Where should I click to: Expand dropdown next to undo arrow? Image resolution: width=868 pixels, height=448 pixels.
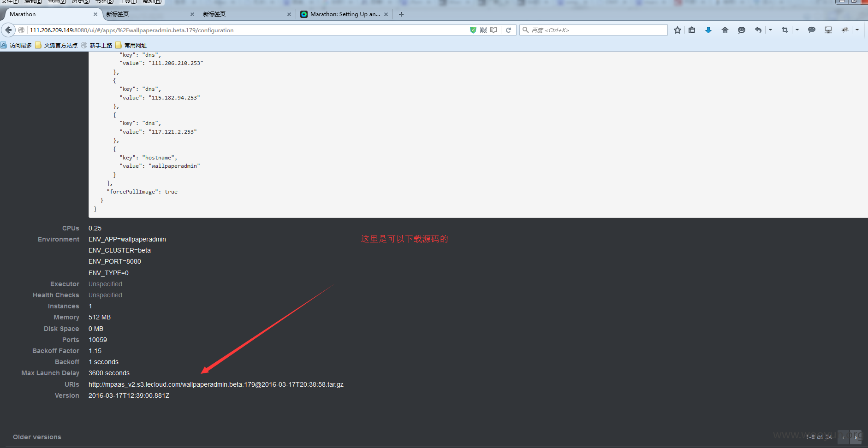click(770, 30)
